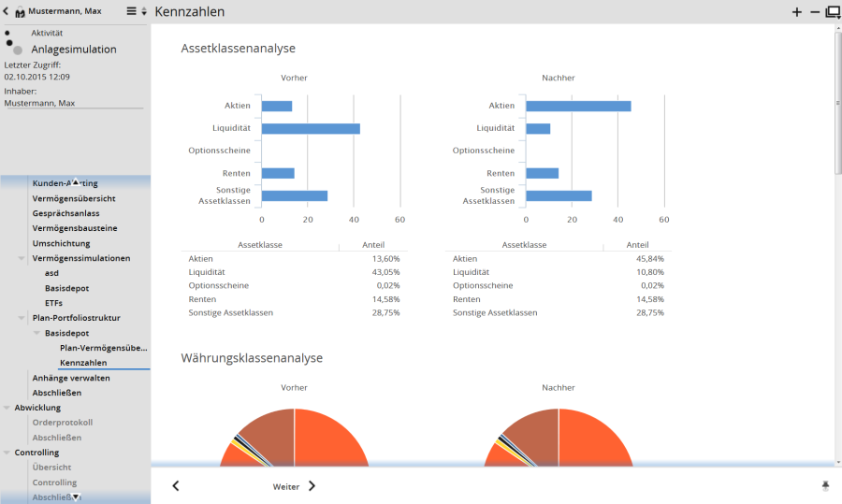842x504 pixels.
Task: Collapse the Abwicklung section
Action: click(7, 408)
